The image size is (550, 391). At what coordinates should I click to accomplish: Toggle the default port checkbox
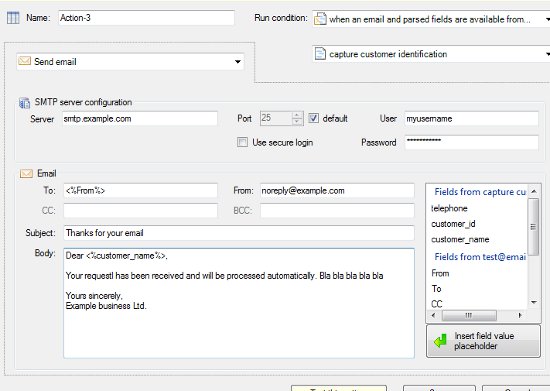(x=313, y=118)
